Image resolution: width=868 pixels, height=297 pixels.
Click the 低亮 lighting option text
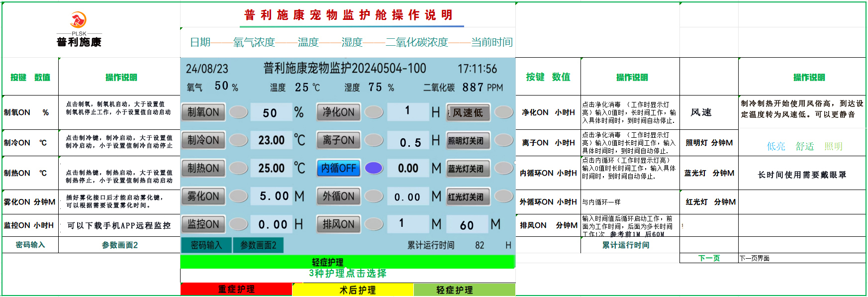point(776,146)
